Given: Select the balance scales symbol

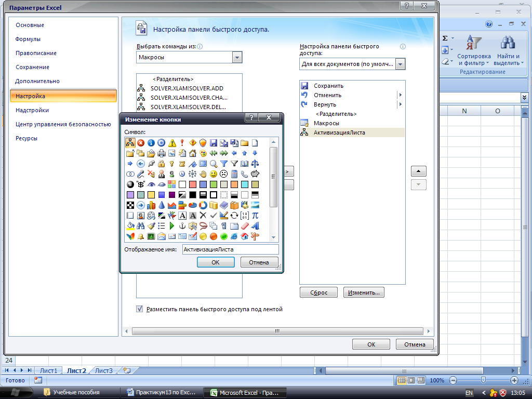Looking at the screenshot, I should [x=255, y=164].
